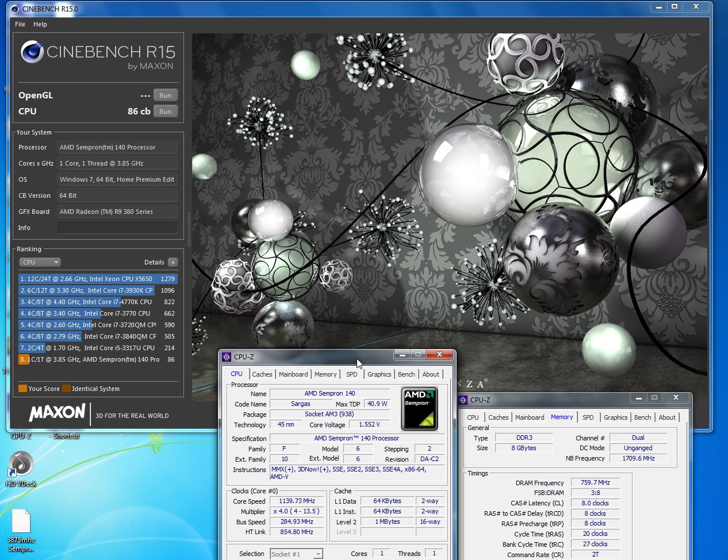Click the Multiplier value x 4.0
728x560 pixels.
pos(297,512)
